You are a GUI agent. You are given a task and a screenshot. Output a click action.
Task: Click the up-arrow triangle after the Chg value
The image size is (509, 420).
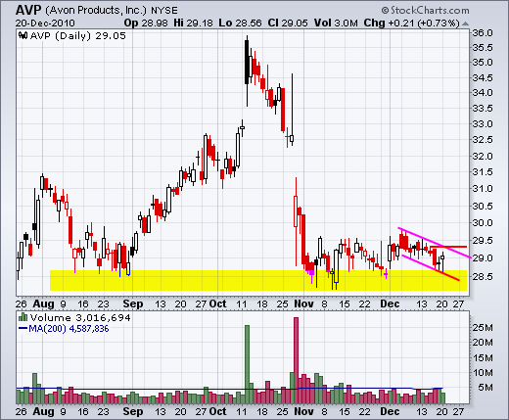tap(465, 23)
